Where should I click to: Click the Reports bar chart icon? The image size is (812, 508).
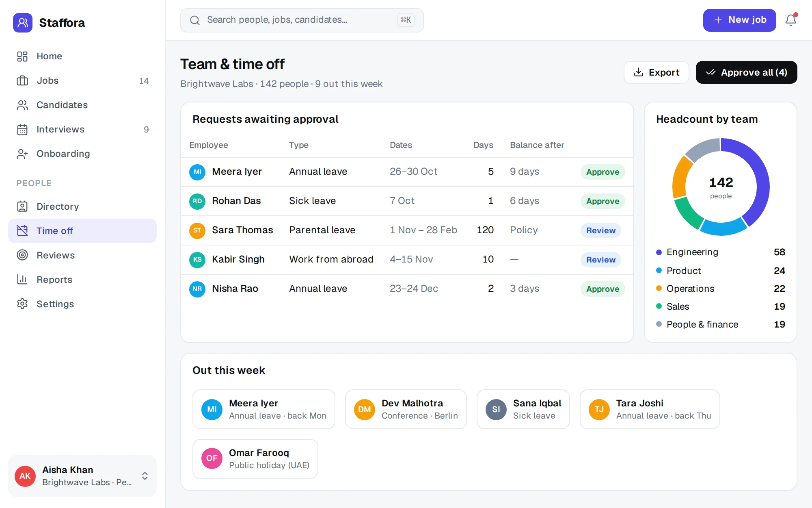click(22, 280)
